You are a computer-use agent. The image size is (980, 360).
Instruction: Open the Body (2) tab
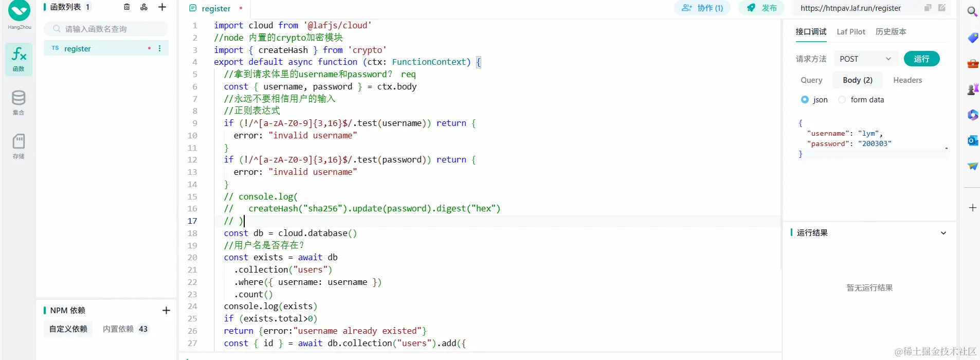(x=858, y=80)
